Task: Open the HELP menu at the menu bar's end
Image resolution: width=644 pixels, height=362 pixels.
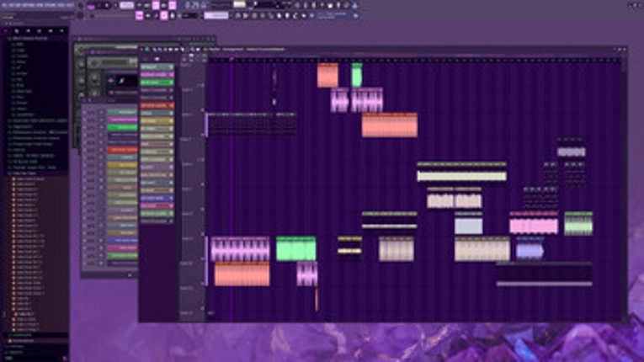Action: (x=71, y=5)
